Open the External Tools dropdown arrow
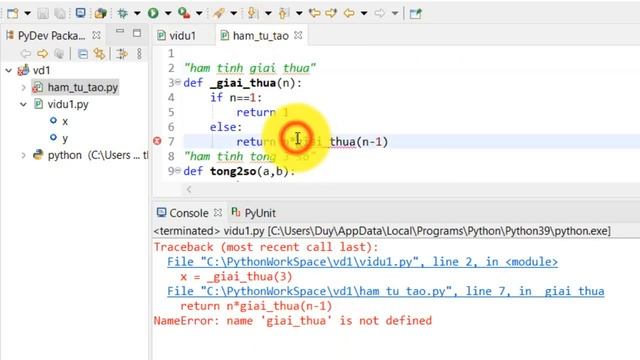The image size is (640, 360). pos(199,13)
